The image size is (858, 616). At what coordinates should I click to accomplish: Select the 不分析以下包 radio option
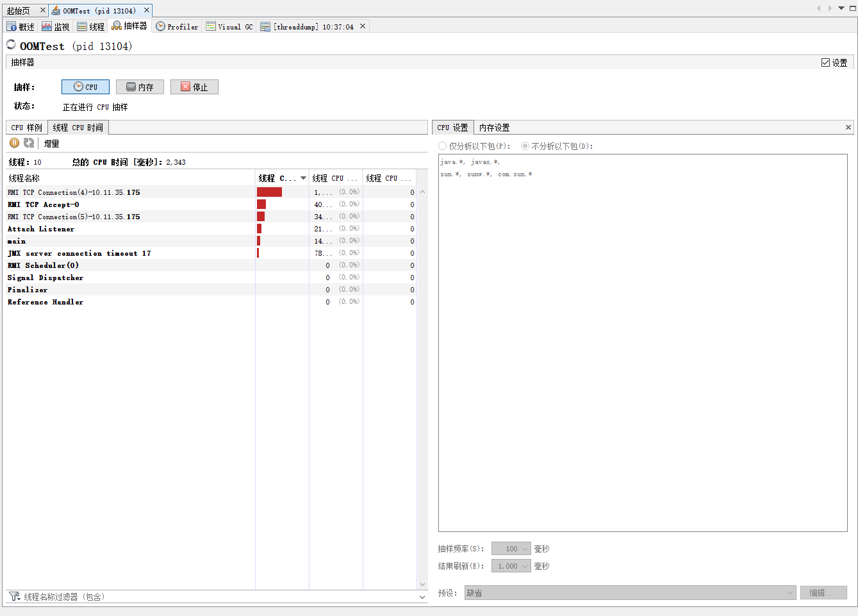pos(525,146)
